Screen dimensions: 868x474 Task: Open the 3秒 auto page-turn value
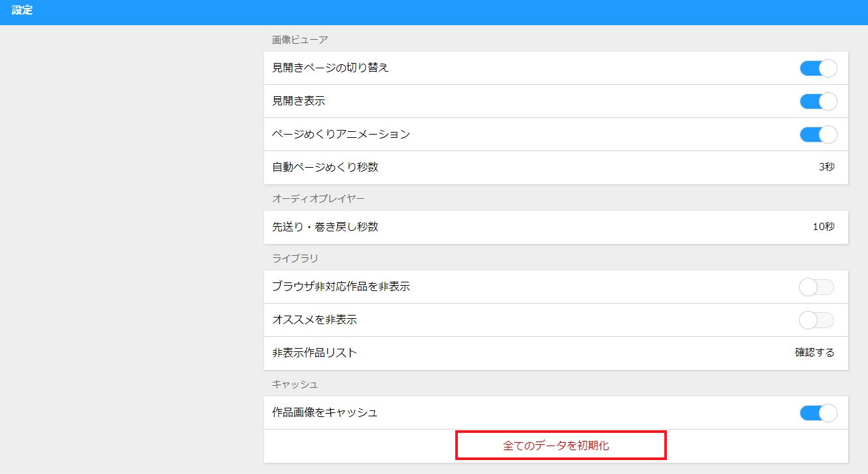point(826,167)
